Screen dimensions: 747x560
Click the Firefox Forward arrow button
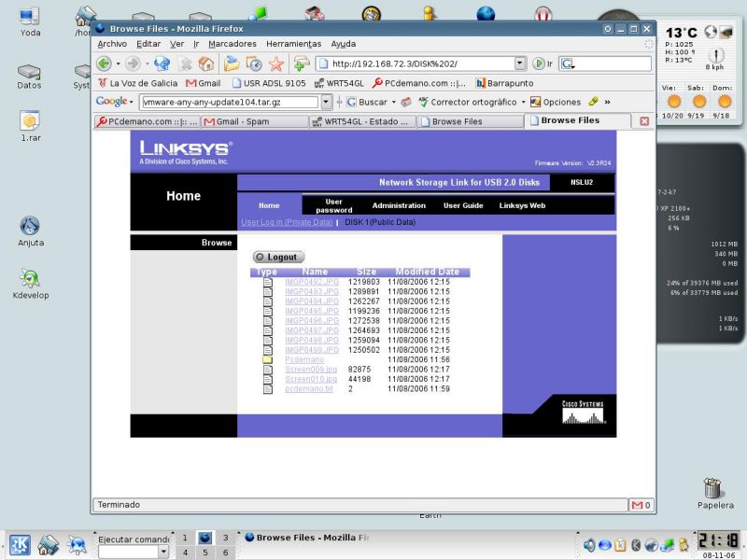133,63
